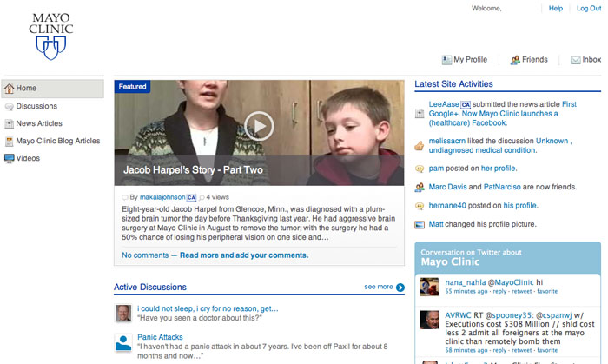
Task: Click see more for Active Discussions
Action: pos(379,287)
